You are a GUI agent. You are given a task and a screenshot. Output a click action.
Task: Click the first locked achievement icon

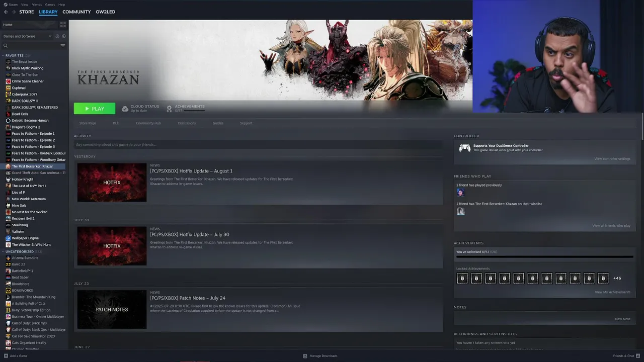(462, 278)
